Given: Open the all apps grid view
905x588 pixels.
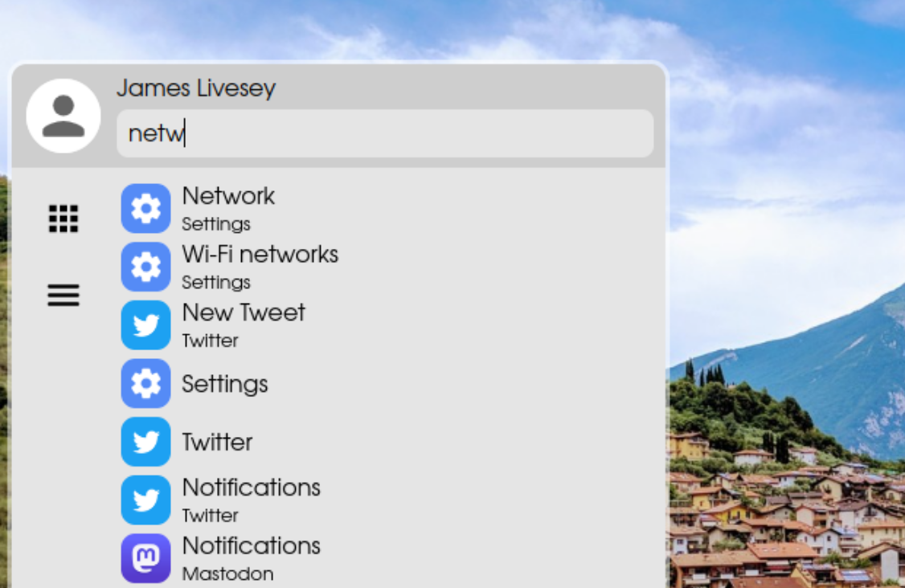Looking at the screenshot, I should pos(63,218).
